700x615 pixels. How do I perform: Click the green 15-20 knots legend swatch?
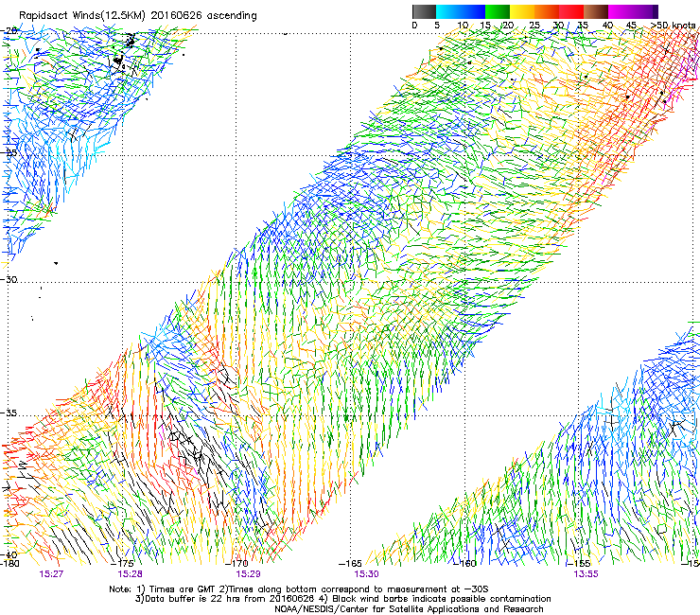click(498, 11)
